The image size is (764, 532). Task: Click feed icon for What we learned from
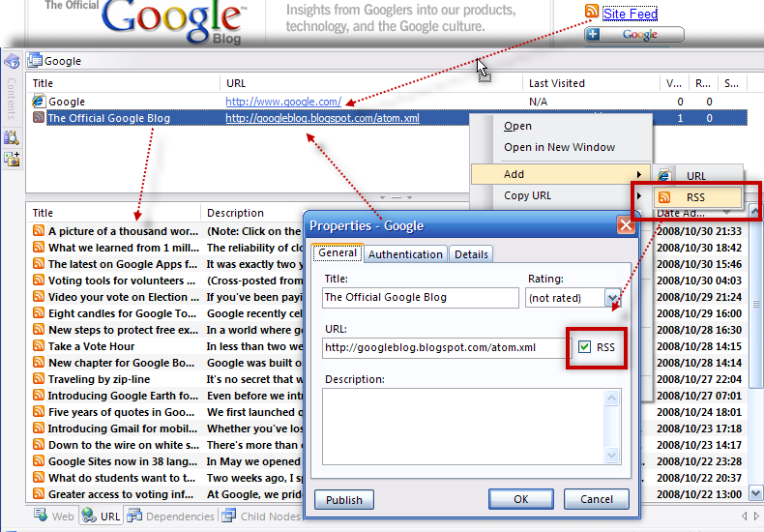(39, 247)
